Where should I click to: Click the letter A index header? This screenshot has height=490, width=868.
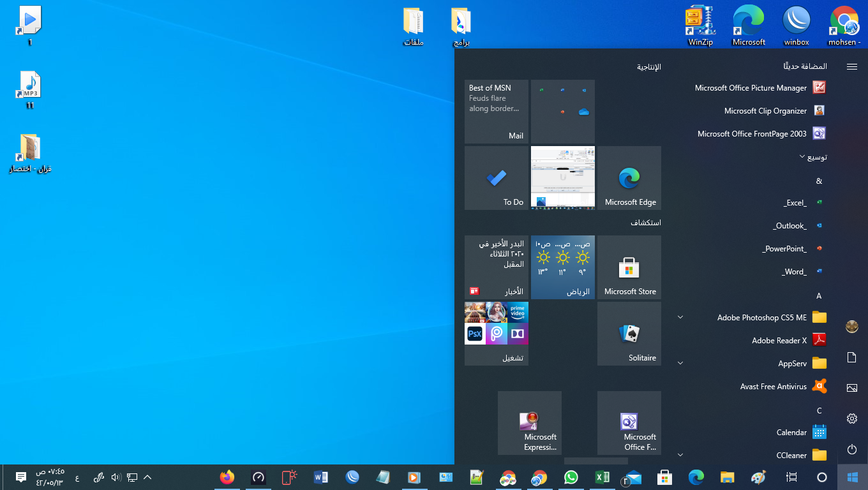819,296
